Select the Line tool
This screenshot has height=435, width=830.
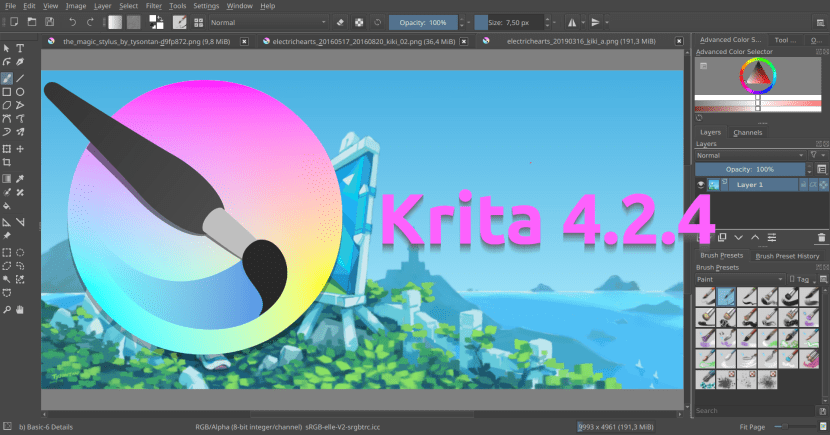(20, 78)
